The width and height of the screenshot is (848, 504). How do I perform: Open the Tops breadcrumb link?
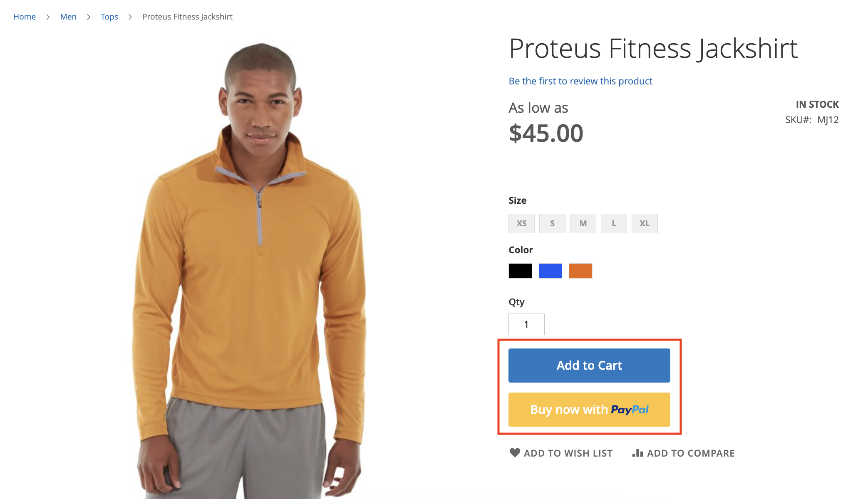(x=109, y=17)
